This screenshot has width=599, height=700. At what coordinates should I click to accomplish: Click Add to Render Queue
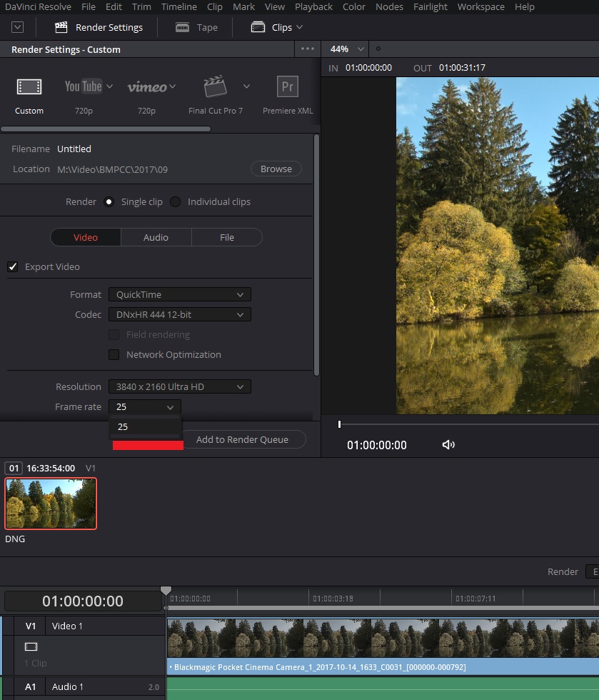[242, 439]
